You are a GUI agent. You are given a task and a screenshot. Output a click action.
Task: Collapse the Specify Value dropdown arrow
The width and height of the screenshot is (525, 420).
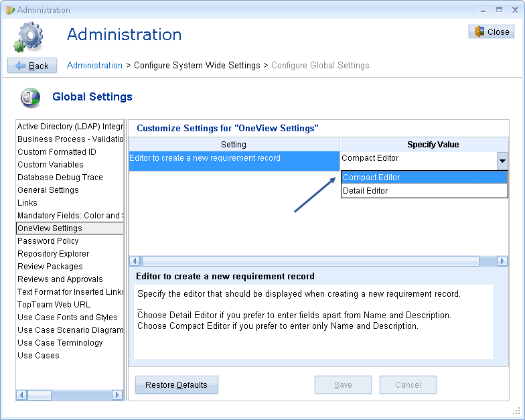pyautogui.click(x=502, y=161)
